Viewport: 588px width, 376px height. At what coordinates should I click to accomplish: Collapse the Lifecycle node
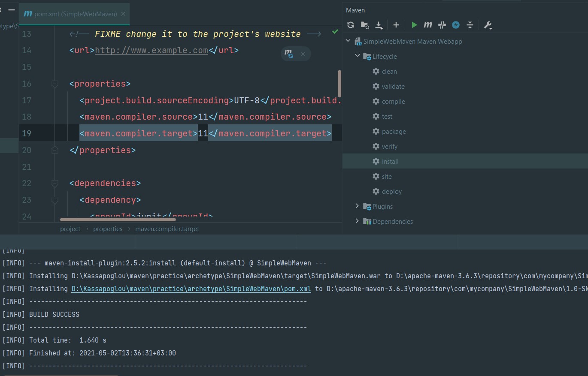357,56
